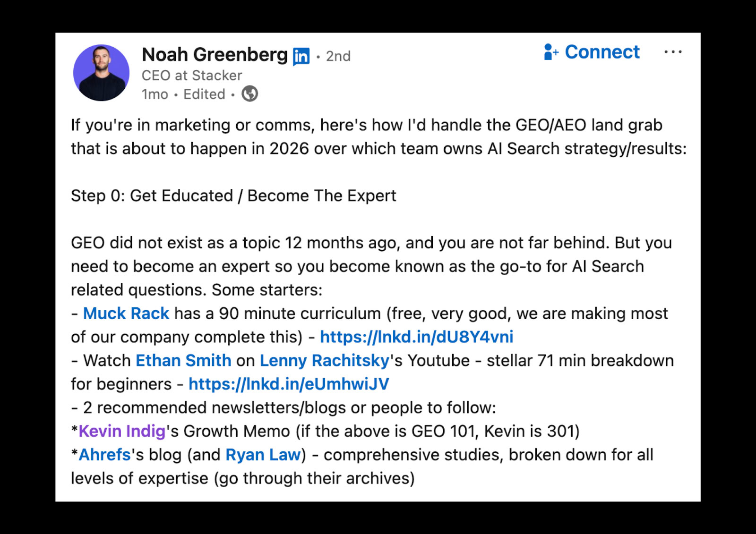Open the three-dot post options menu

click(672, 52)
